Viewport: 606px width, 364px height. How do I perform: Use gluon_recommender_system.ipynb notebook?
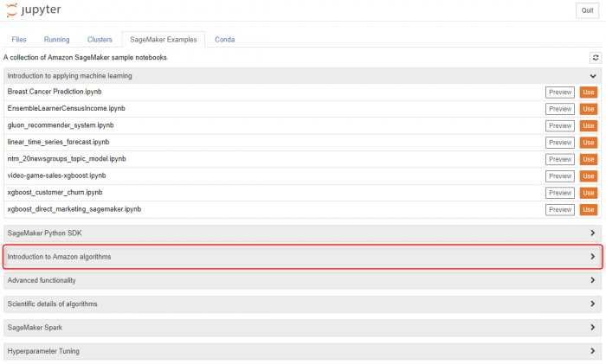coord(588,126)
